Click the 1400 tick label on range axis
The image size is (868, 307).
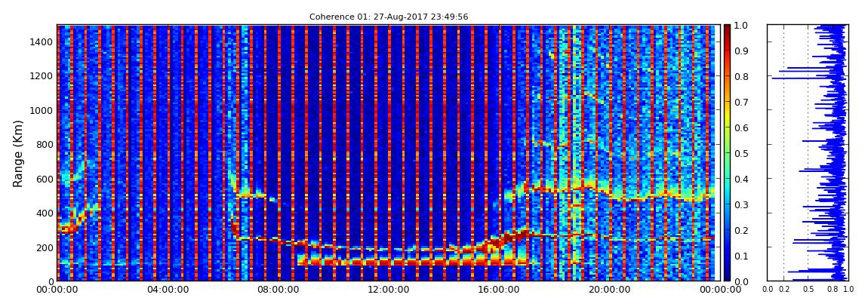coord(42,42)
